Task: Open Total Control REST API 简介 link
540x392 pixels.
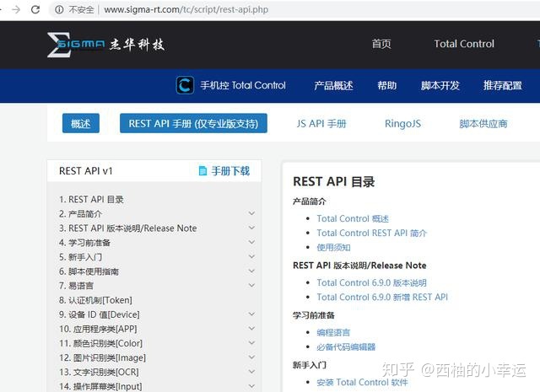Action: [372, 233]
